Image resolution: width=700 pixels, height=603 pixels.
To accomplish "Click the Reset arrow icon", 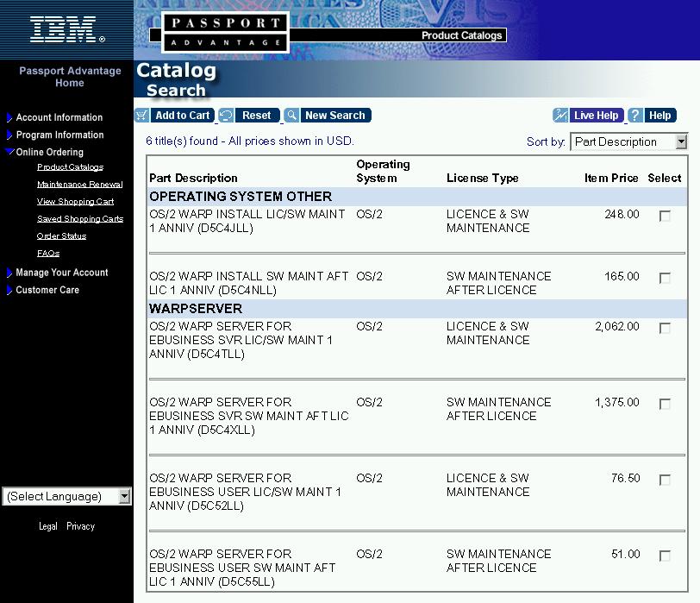I will (x=226, y=116).
